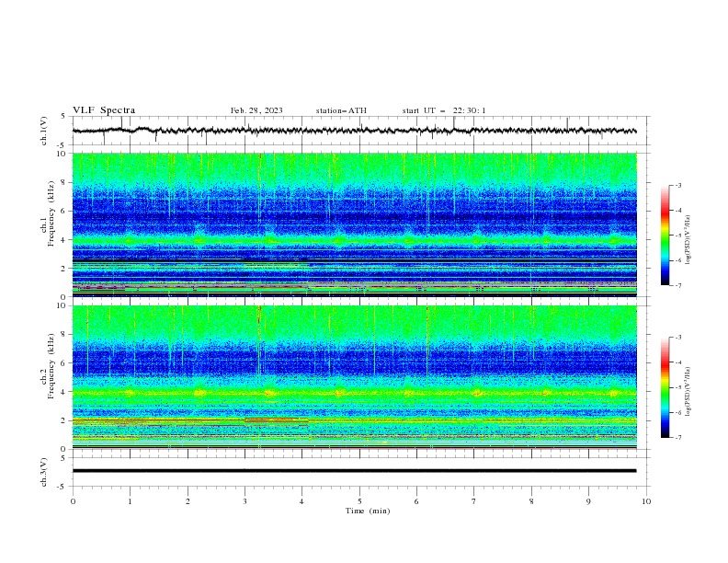Screen dimensions: 728x563
Task: Click the 'Time (min)' axis label
Action: coord(368,511)
